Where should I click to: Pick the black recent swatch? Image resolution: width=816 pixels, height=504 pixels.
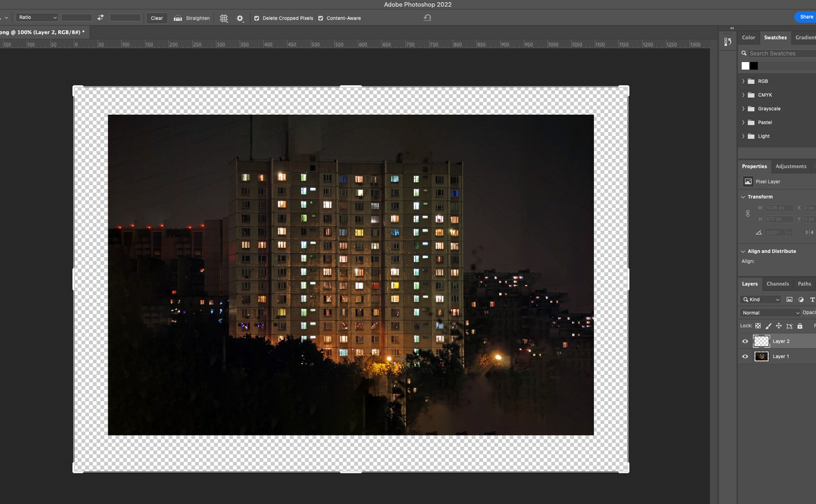pyautogui.click(x=754, y=66)
